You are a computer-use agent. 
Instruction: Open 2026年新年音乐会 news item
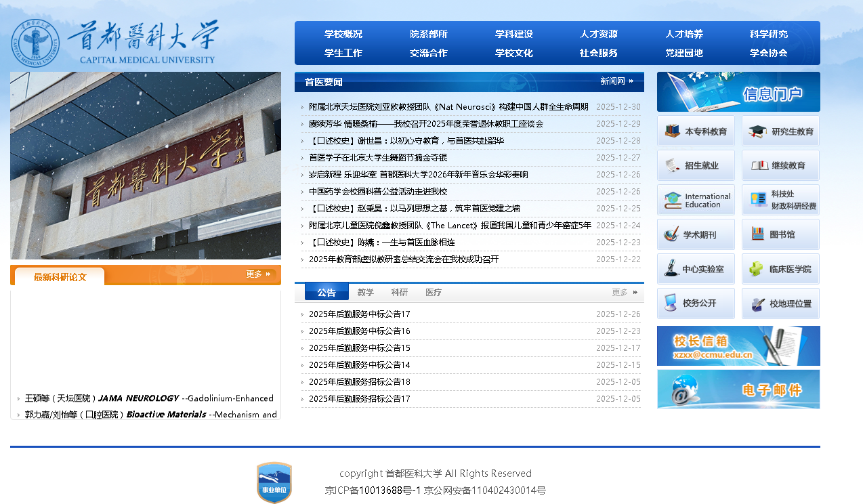coord(418,175)
